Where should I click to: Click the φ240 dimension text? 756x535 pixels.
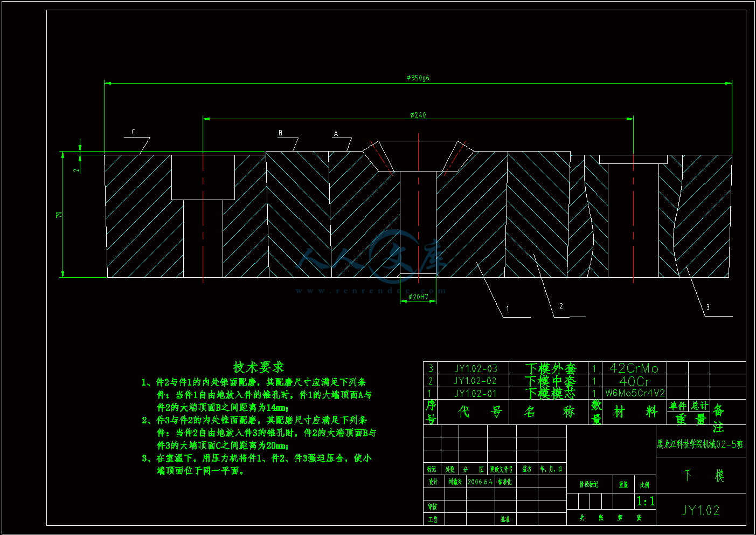tap(418, 115)
